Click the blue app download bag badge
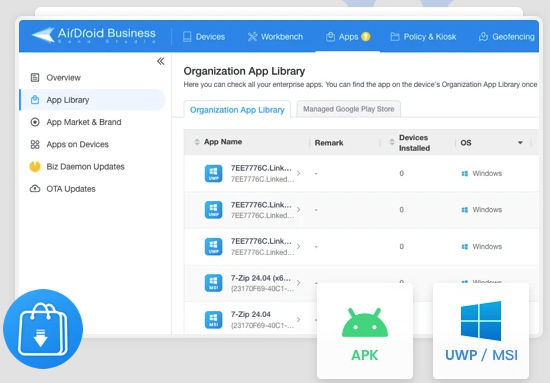The image size is (550, 383). [43, 329]
